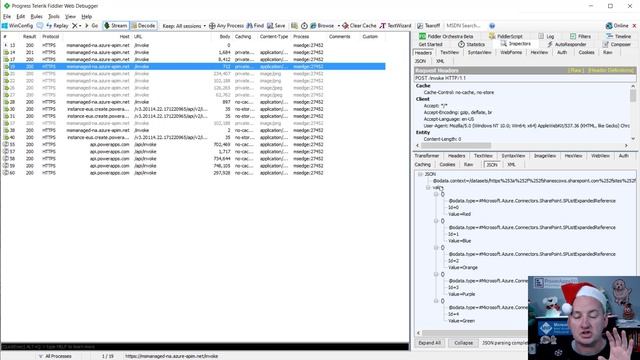The height and width of the screenshot is (360, 640).
Task: Click the comment bubble toolbar icon
Action: 40,25
